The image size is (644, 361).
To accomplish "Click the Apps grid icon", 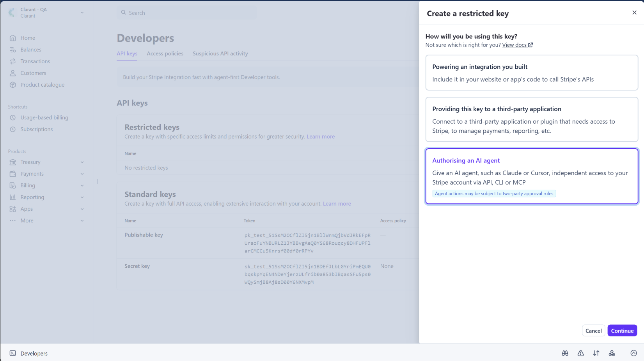I will [x=13, y=209].
